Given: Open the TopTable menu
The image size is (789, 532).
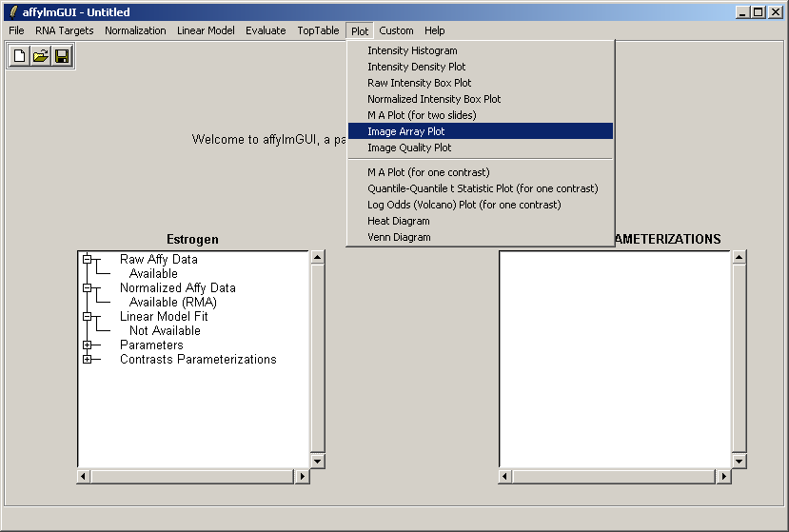Looking at the screenshot, I should click(318, 30).
